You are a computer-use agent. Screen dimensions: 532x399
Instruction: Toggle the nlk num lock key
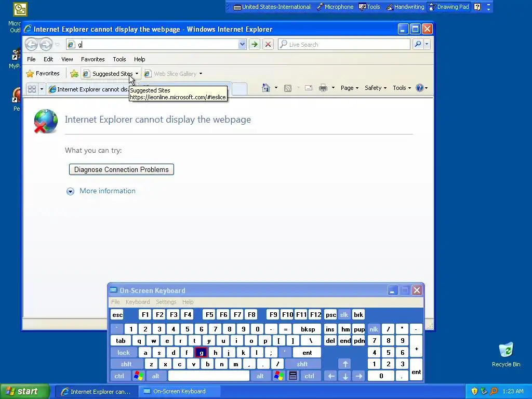(374, 329)
